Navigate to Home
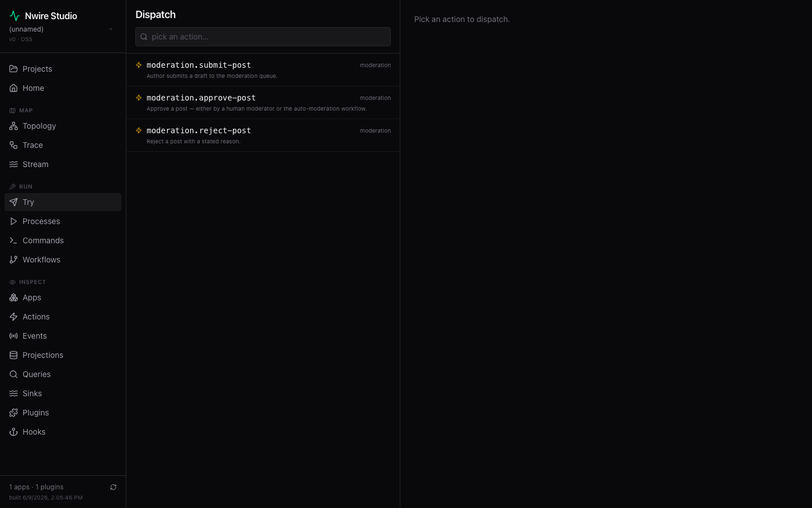 pyautogui.click(x=63, y=88)
